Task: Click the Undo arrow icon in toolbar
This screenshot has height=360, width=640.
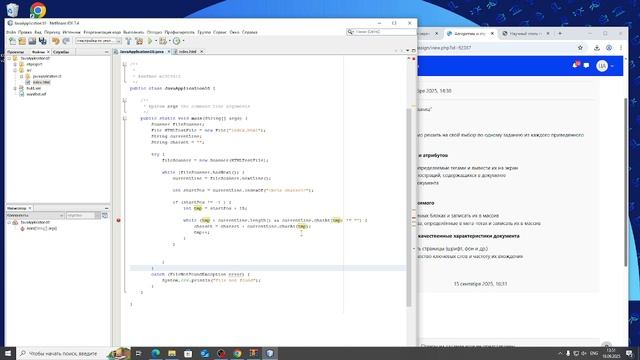Action: pyautogui.click(x=56, y=41)
